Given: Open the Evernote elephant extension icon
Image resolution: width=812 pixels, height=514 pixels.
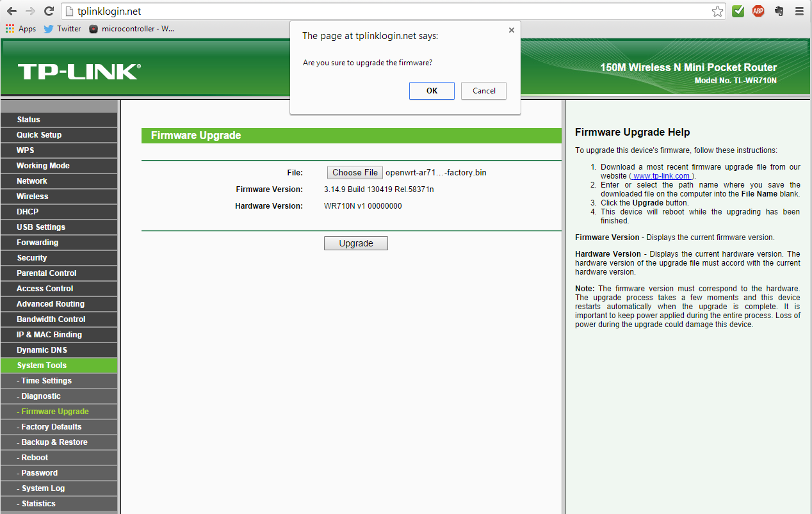Looking at the screenshot, I should click(x=779, y=11).
